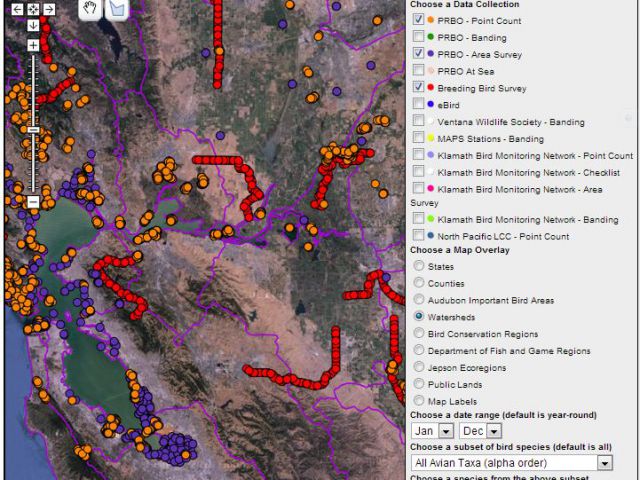Pan the map down with arrow button
Viewport: 640px width, 480px height.
[33, 25]
